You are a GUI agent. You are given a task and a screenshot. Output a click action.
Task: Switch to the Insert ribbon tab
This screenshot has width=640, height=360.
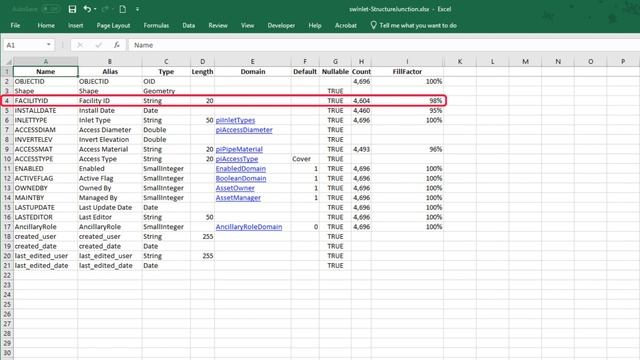tap(76, 25)
